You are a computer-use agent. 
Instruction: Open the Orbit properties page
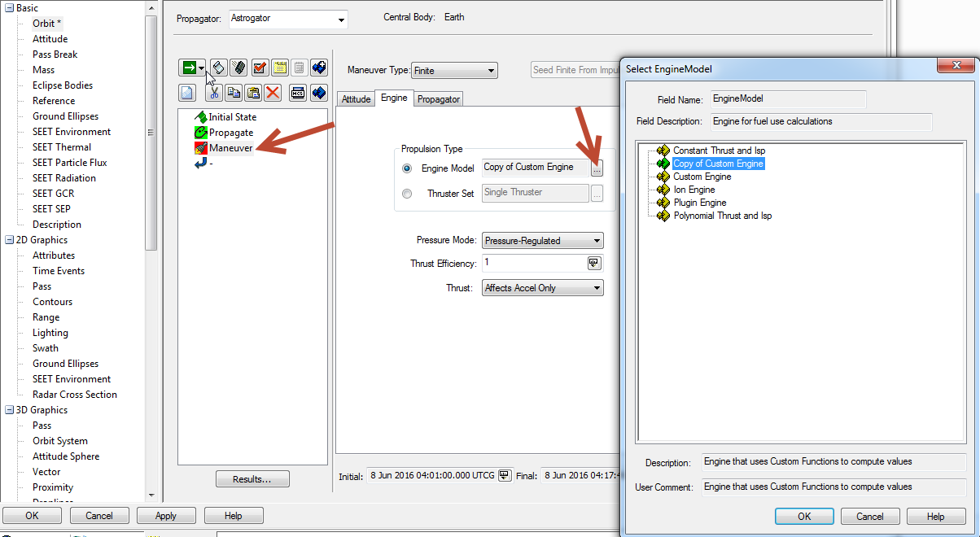[46, 24]
